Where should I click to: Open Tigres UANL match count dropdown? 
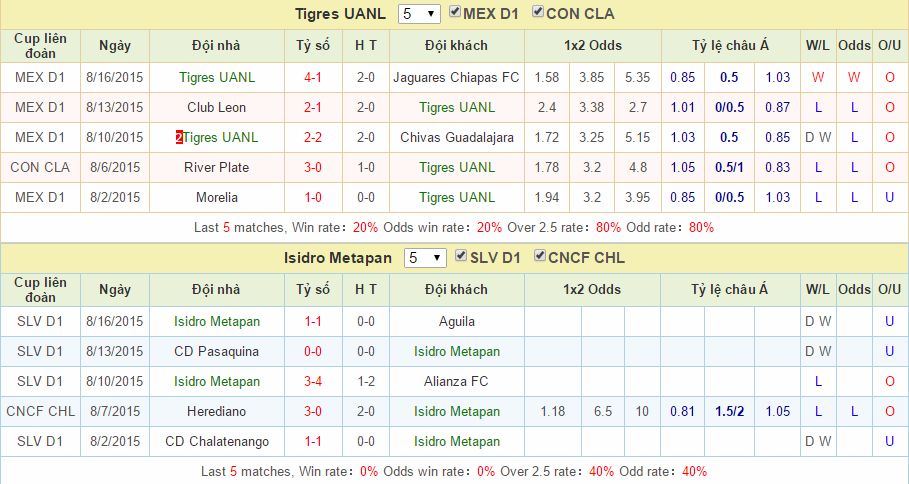(x=419, y=14)
